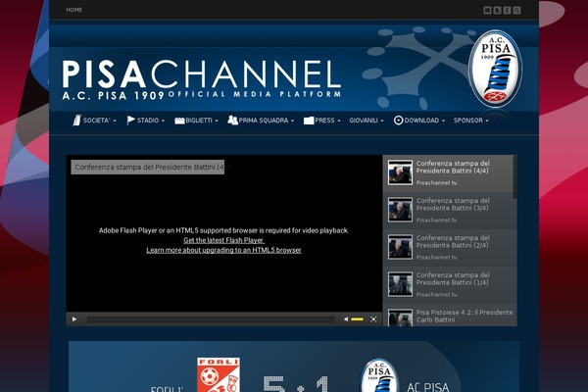Adjust the yellow volume slider in player
The image size is (588, 392).
point(357,319)
